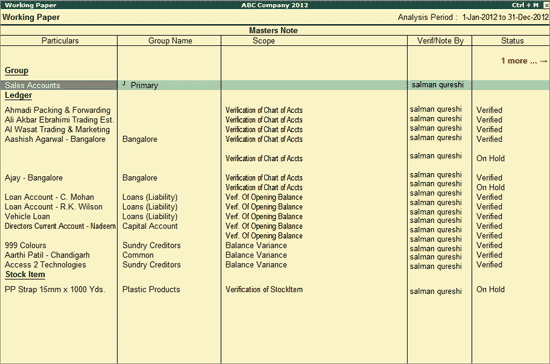The width and height of the screenshot is (550, 364).
Task: Open Aarthi Patil - Chandigarh ledger
Action: pos(47,255)
